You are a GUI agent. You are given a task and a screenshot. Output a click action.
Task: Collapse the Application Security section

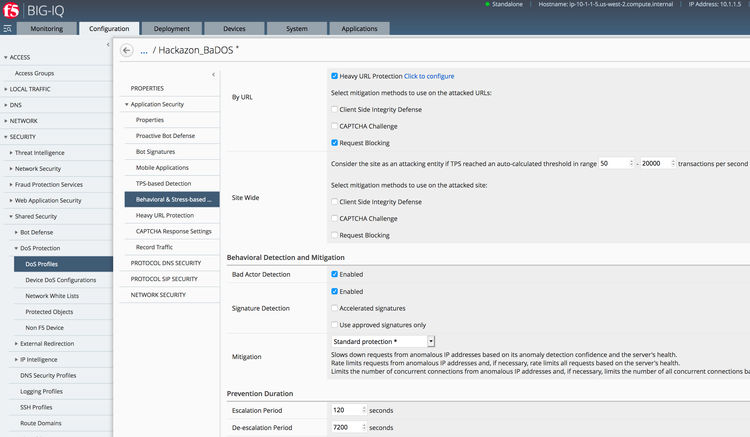[127, 104]
